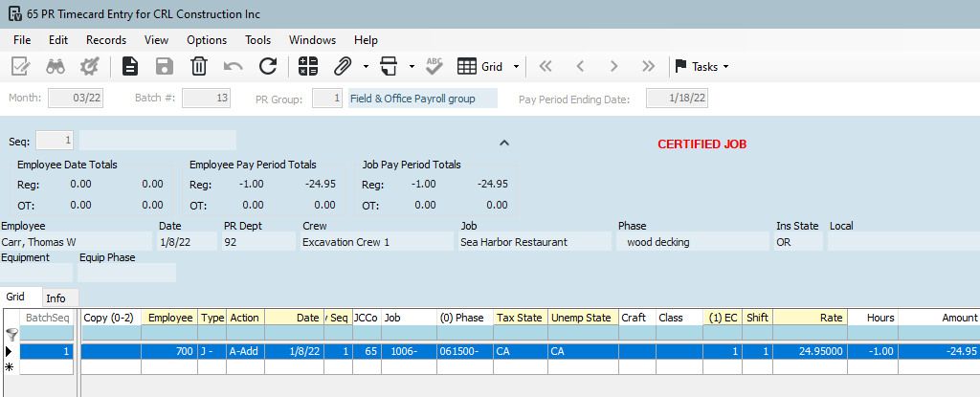Open the printer options dropdown arrow

click(x=412, y=66)
